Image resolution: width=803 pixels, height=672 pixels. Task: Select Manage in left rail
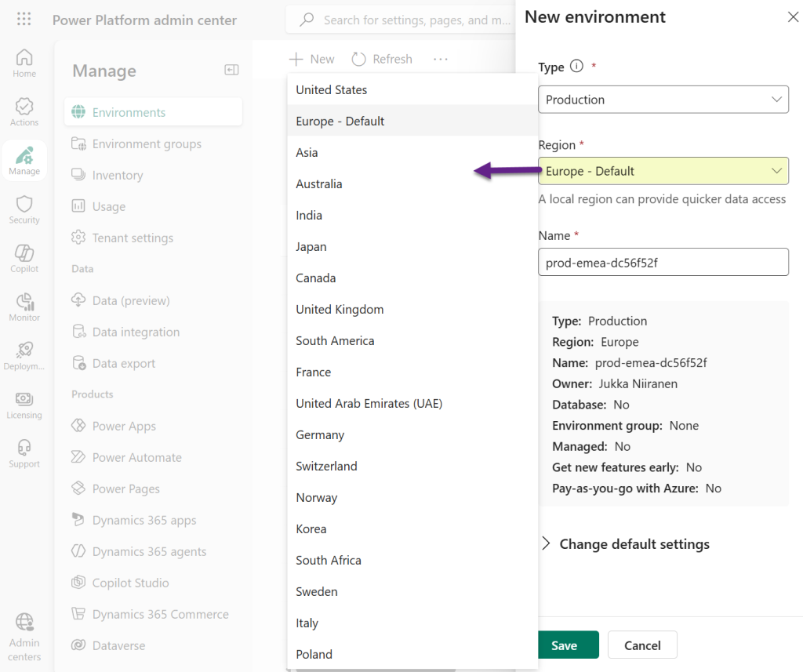pyautogui.click(x=24, y=161)
